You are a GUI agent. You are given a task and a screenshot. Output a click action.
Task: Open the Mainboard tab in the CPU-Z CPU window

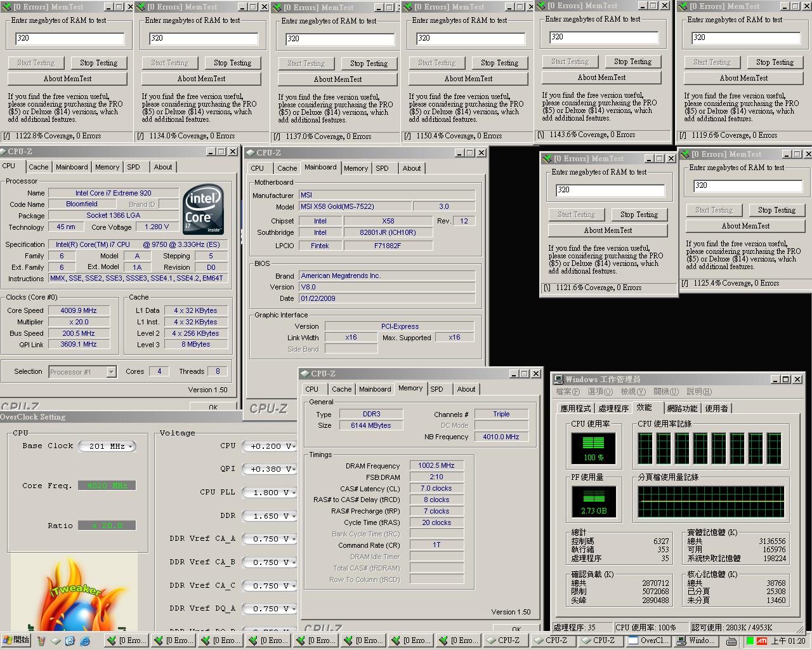tap(72, 167)
